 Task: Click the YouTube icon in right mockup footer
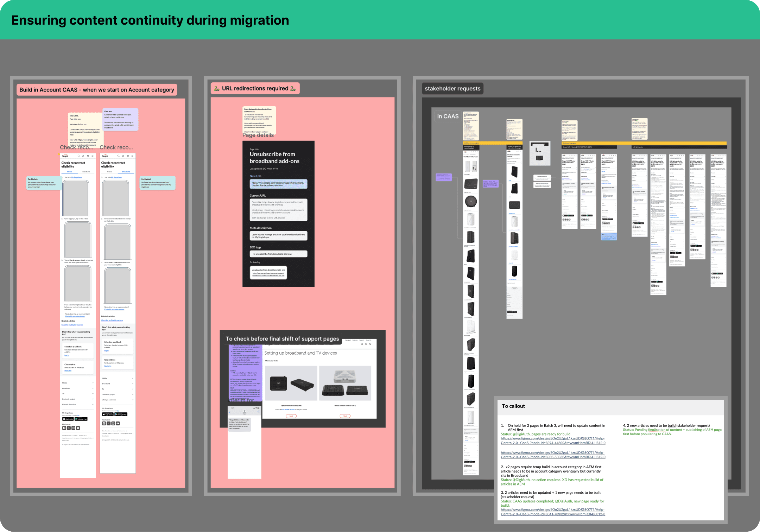click(x=118, y=424)
